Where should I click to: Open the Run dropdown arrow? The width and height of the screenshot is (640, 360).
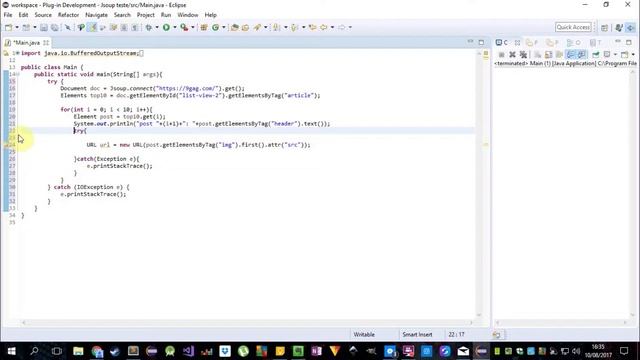click(175, 27)
